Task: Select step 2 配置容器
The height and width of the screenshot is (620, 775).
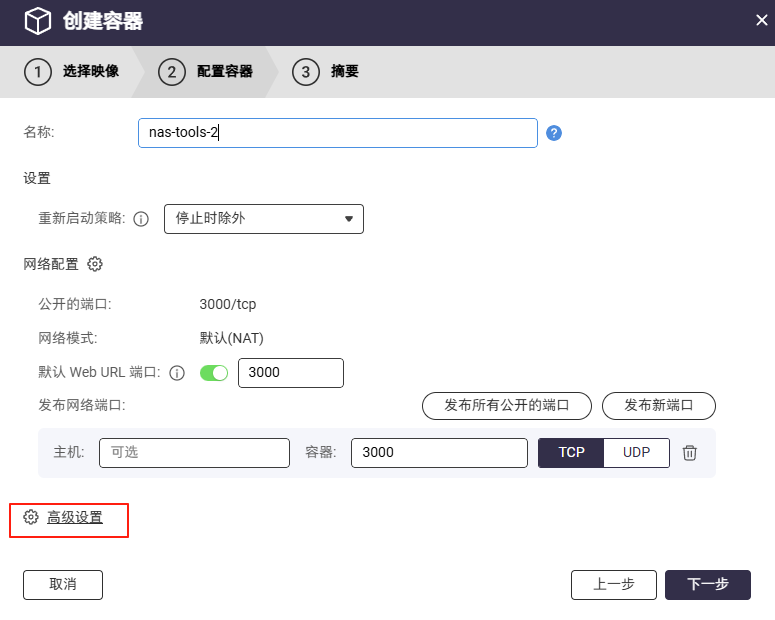Action: click(206, 72)
